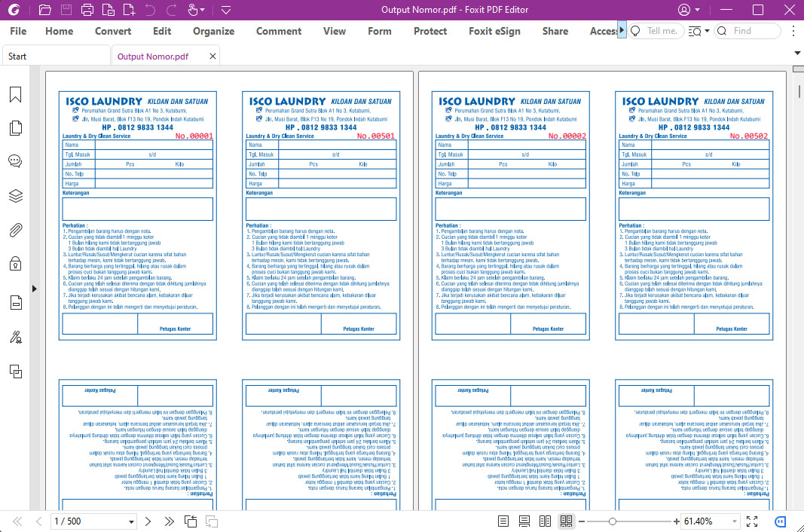This screenshot has width=804, height=532.
Task: Switch to the Start tab
Action: [17, 57]
